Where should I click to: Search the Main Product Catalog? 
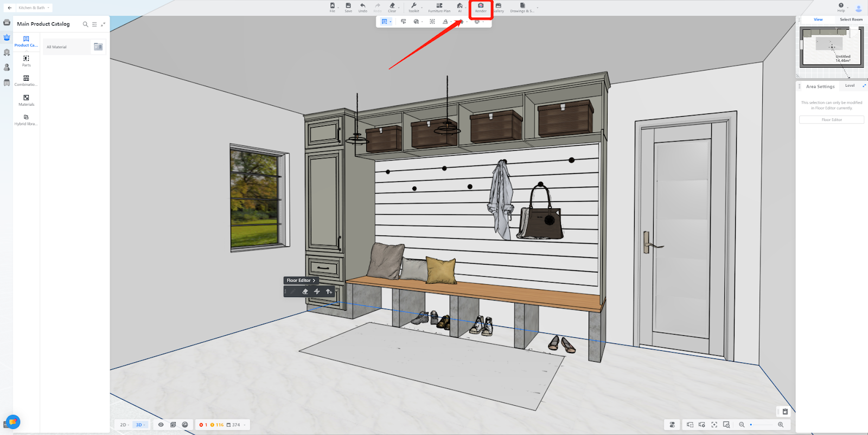(85, 24)
